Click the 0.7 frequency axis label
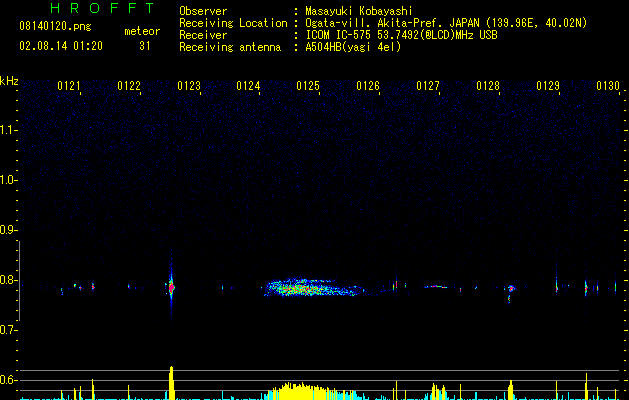The image size is (629, 400). tap(8, 330)
